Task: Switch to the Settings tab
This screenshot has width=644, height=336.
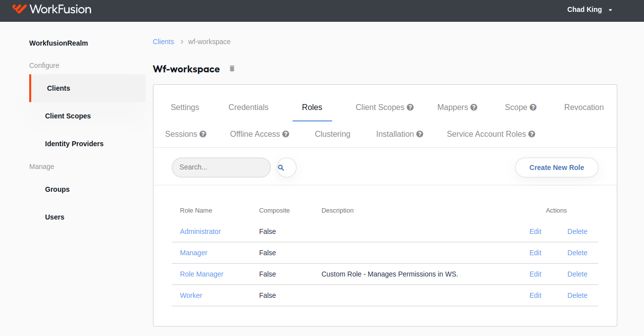Action: coord(185,107)
